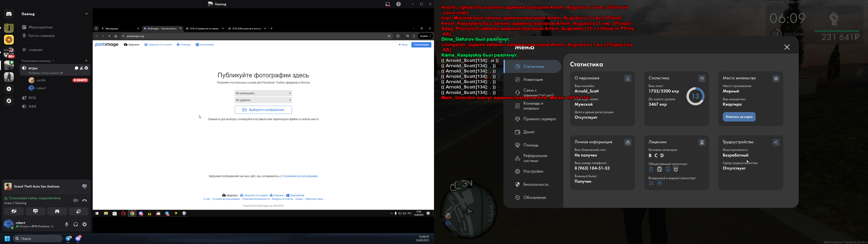Close the game Меню with X
Screen dimensions: 868x244
tap(787, 47)
